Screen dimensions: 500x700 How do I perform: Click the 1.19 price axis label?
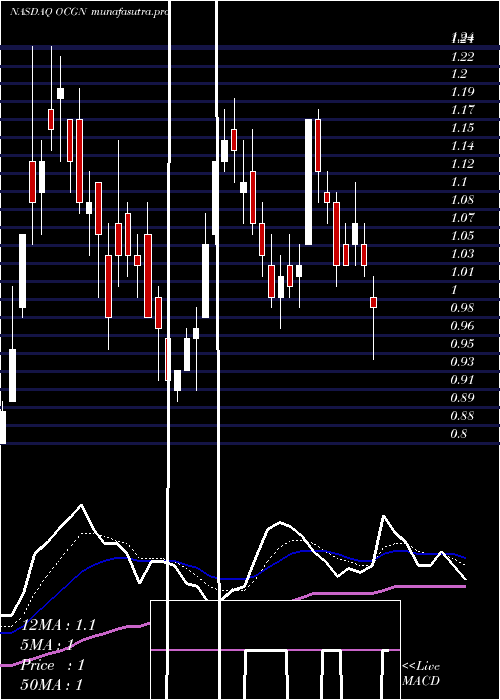(462, 92)
